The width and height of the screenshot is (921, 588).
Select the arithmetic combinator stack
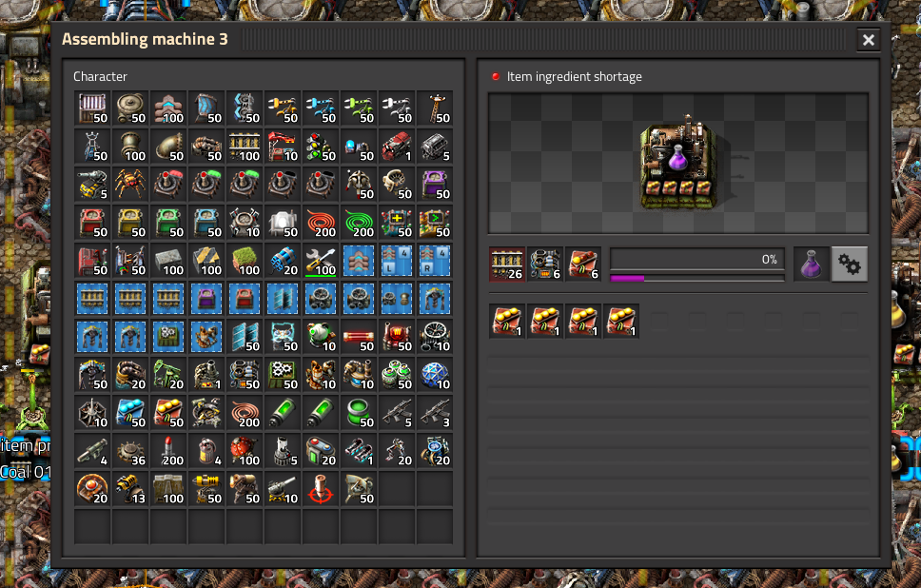[x=397, y=223]
